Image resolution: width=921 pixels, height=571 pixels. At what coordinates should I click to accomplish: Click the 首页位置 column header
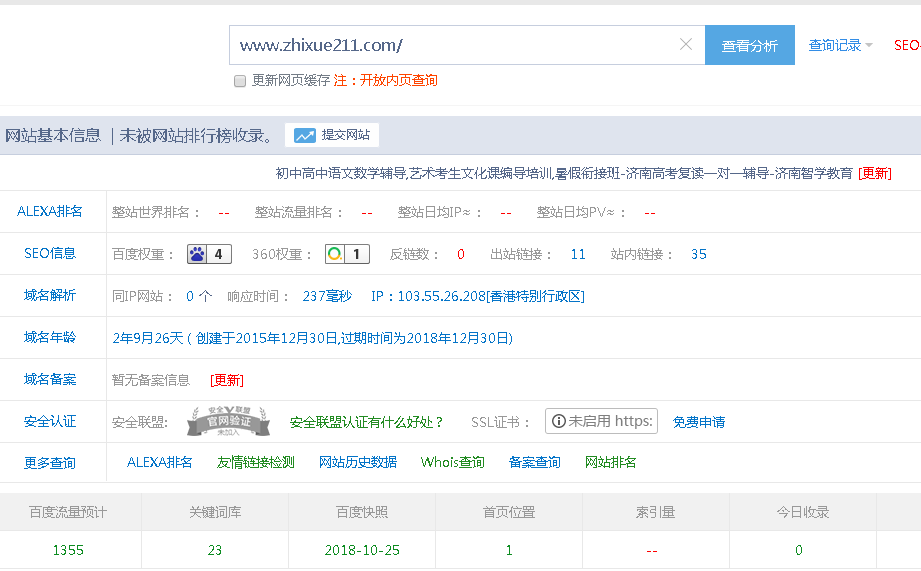click(509, 512)
